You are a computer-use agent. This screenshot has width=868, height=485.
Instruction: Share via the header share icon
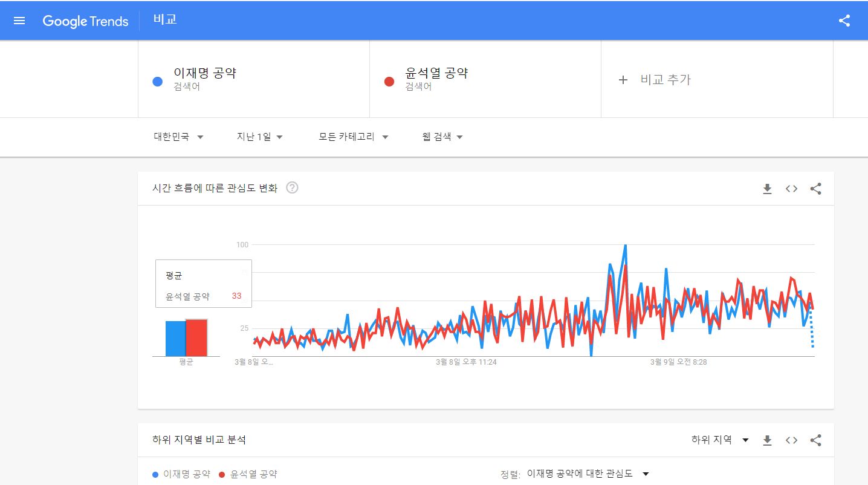coord(844,21)
